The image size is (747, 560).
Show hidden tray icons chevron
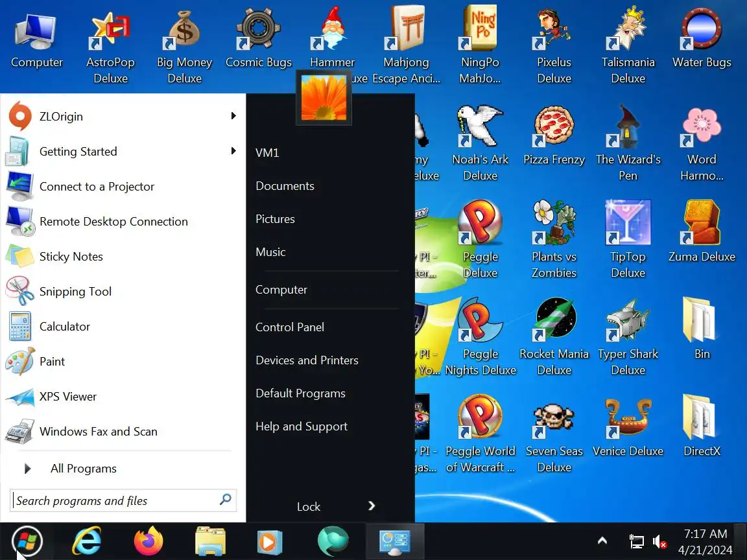pos(602,541)
